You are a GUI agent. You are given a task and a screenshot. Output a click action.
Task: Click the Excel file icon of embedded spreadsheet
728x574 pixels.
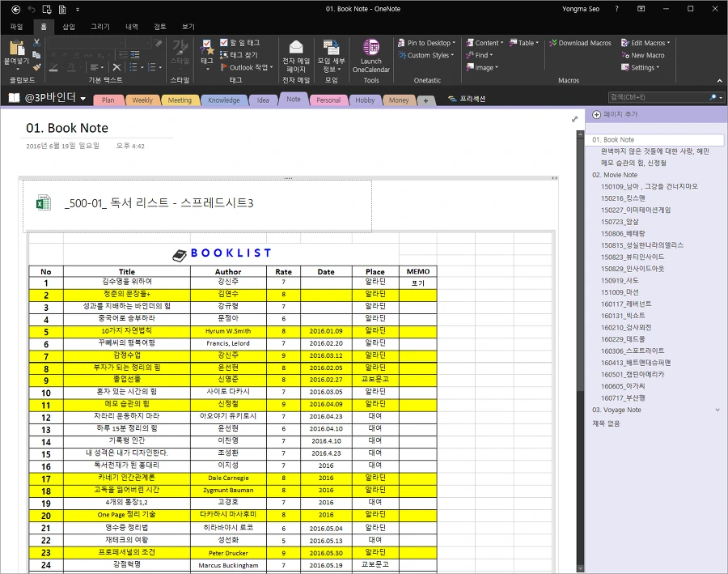[x=43, y=203]
